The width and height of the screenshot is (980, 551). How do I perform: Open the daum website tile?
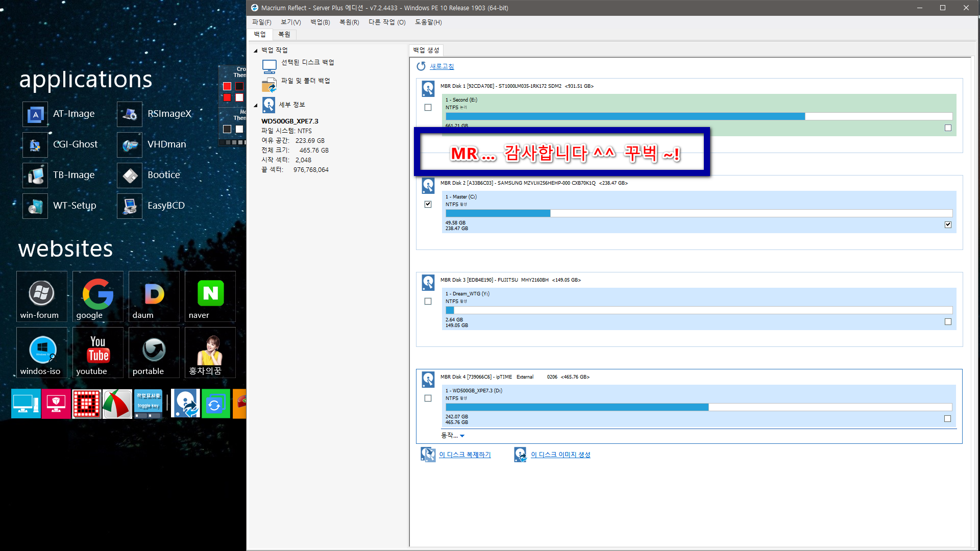pos(154,296)
